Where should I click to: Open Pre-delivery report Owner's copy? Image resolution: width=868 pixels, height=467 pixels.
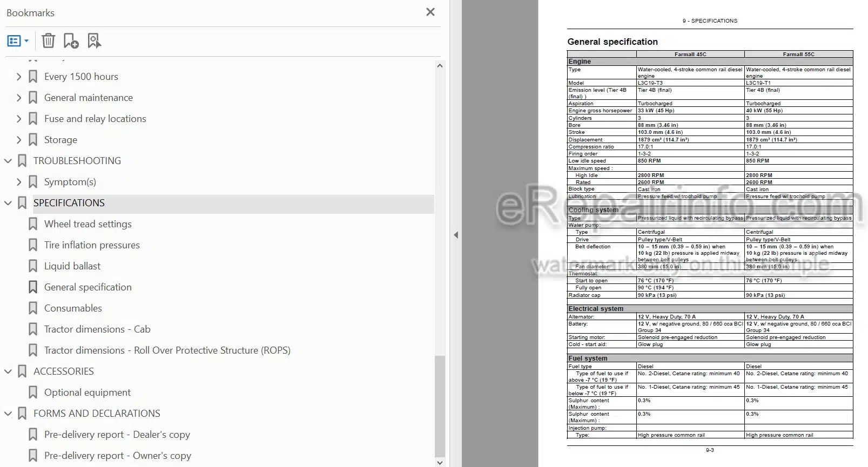[118, 456]
